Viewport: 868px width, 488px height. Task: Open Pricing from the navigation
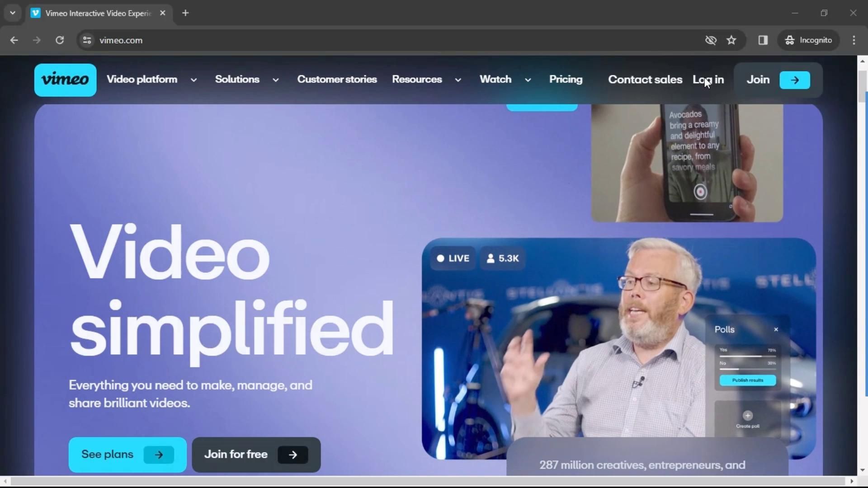(566, 80)
